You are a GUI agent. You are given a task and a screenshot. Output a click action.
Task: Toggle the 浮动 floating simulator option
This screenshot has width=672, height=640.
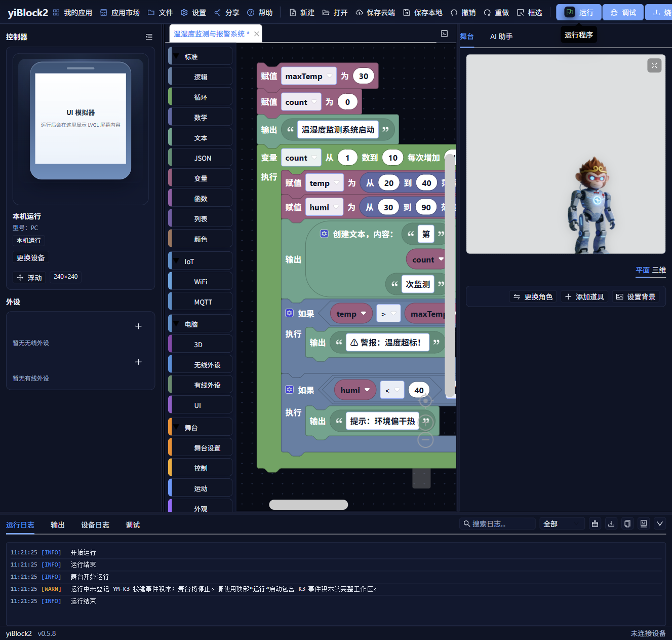29,278
